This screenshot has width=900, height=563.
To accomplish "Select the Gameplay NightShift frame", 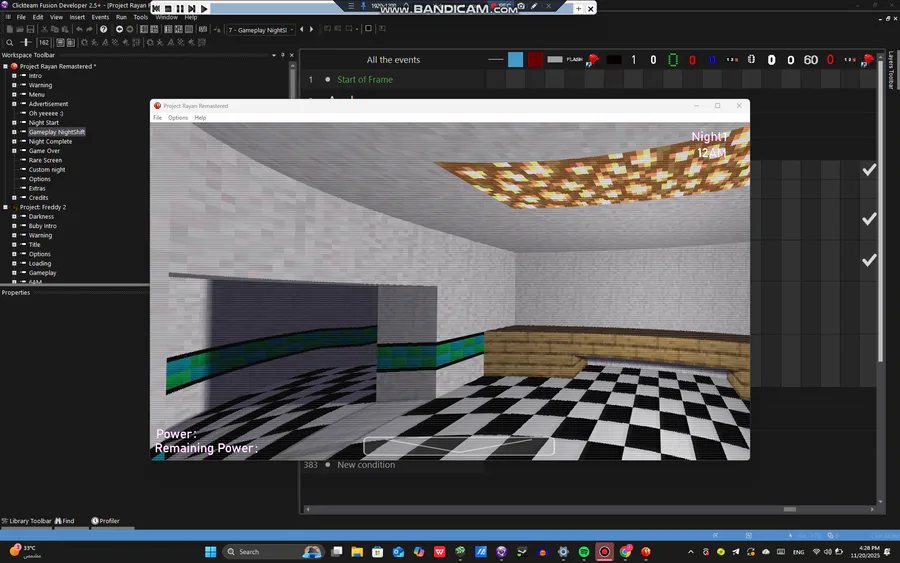I will [57, 132].
